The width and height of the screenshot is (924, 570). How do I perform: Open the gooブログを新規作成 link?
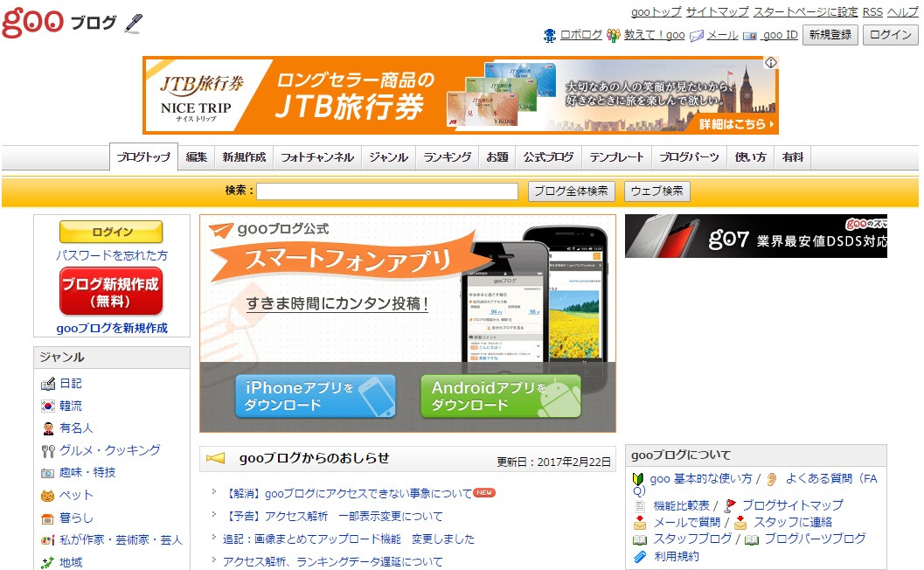112,329
